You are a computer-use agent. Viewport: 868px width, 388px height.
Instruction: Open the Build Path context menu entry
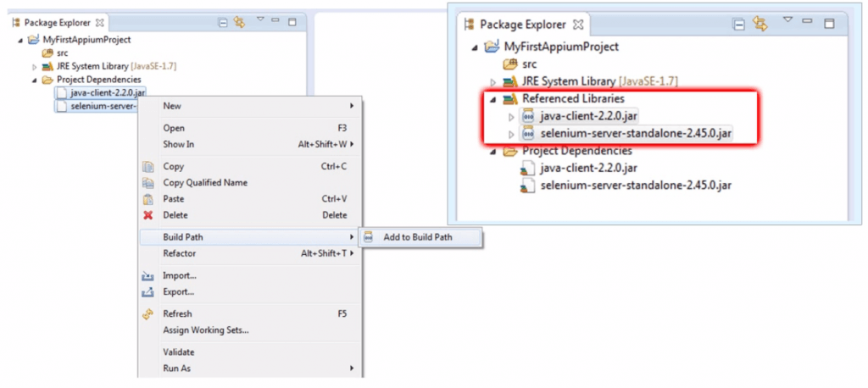tap(182, 237)
